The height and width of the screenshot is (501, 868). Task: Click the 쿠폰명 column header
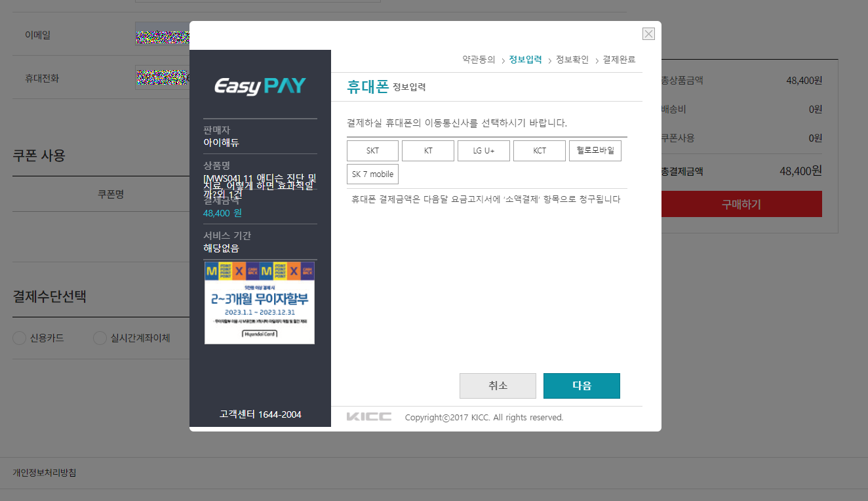[x=111, y=194]
